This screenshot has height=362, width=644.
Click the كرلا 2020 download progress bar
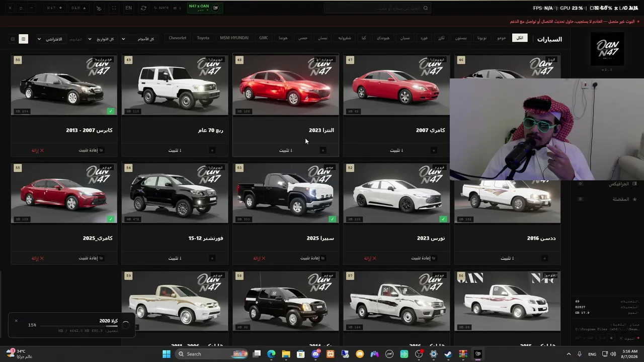pos(79,326)
